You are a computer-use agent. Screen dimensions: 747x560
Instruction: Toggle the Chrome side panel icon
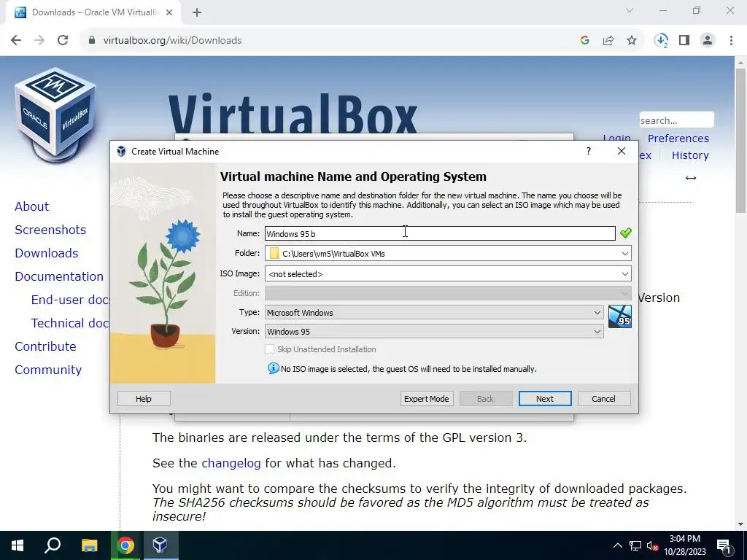pyautogui.click(x=684, y=41)
